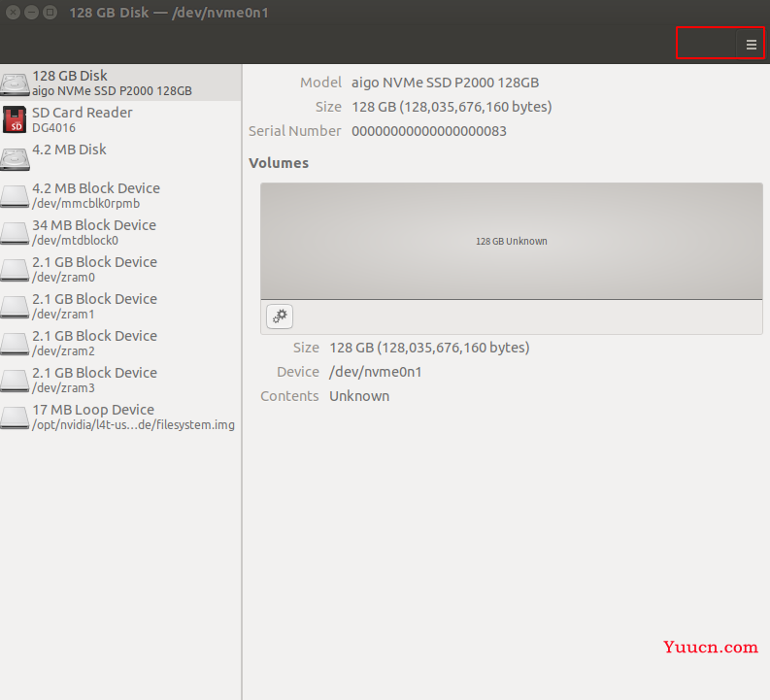
Task: Maximize the Disks window
Action: [50, 13]
